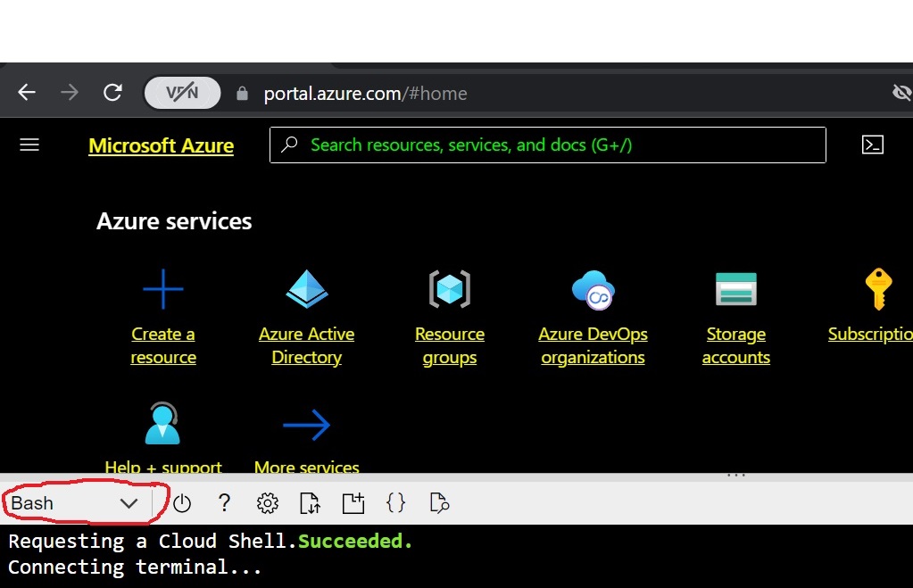Restart Cloud Shell with the power icon

click(x=182, y=503)
